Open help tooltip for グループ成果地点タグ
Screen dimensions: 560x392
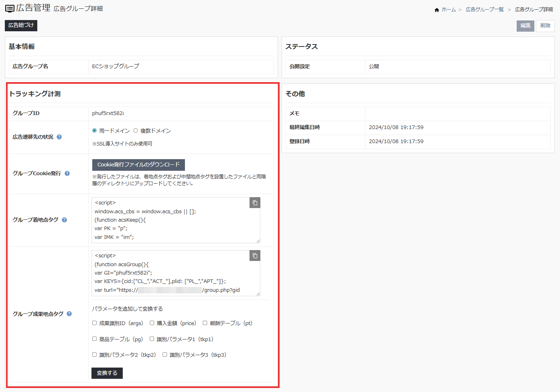coord(69,314)
